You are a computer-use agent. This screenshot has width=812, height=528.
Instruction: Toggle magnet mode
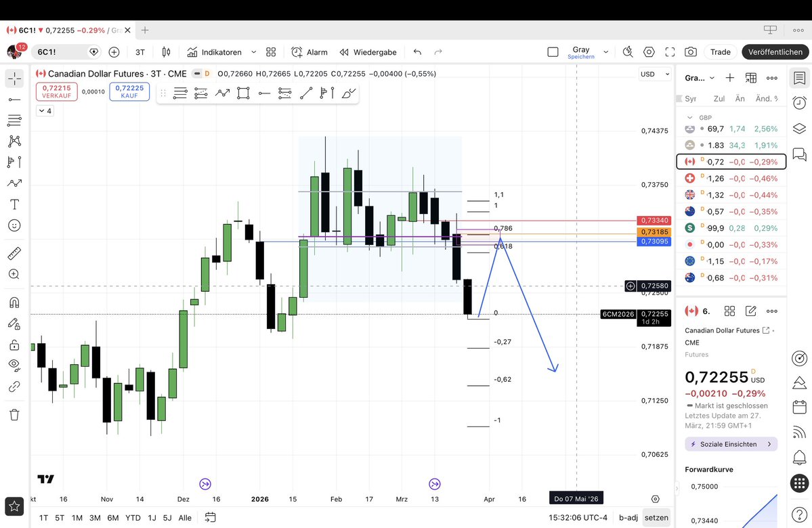click(x=14, y=303)
